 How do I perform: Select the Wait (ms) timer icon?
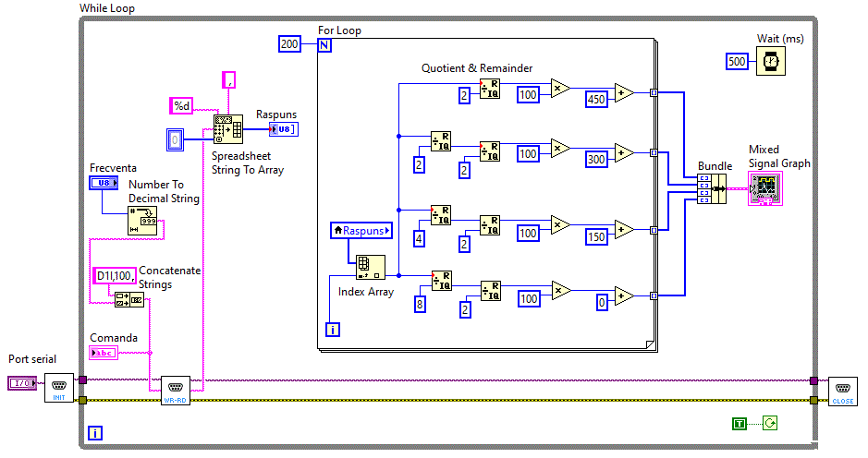(x=769, y=61)
